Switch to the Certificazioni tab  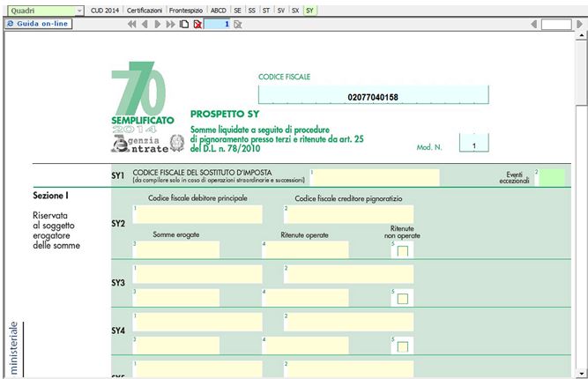click(x=145, y=11)
